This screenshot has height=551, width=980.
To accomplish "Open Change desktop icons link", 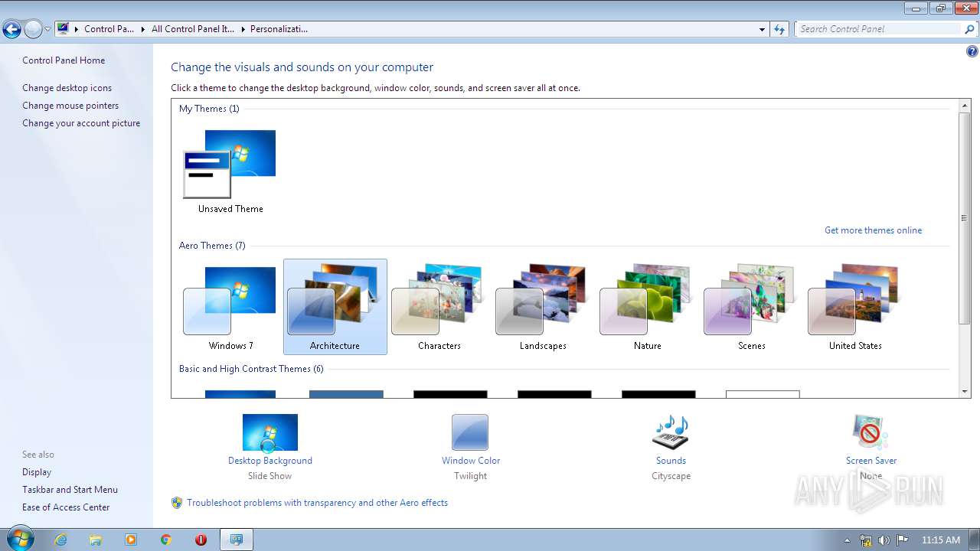I will pos(67,88).
